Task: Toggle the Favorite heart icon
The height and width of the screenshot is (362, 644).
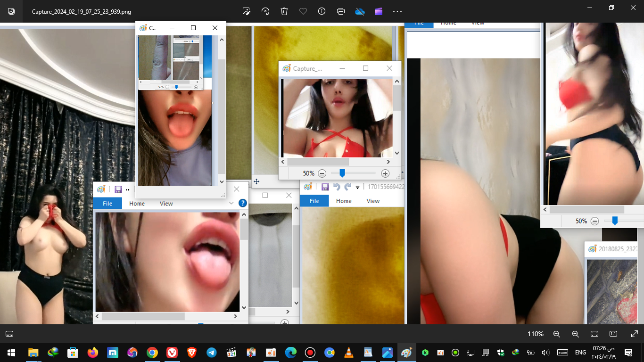Action: click(x=303, y=11)
